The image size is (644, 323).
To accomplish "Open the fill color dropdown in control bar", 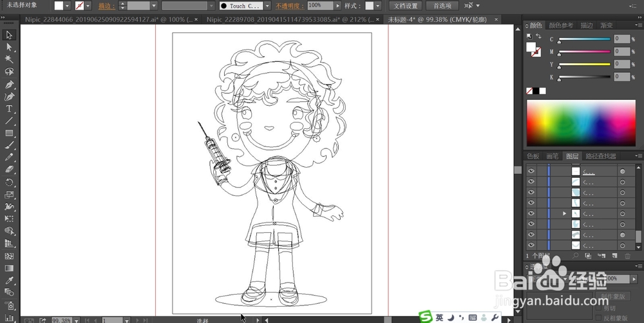I will tap(68, 6).
